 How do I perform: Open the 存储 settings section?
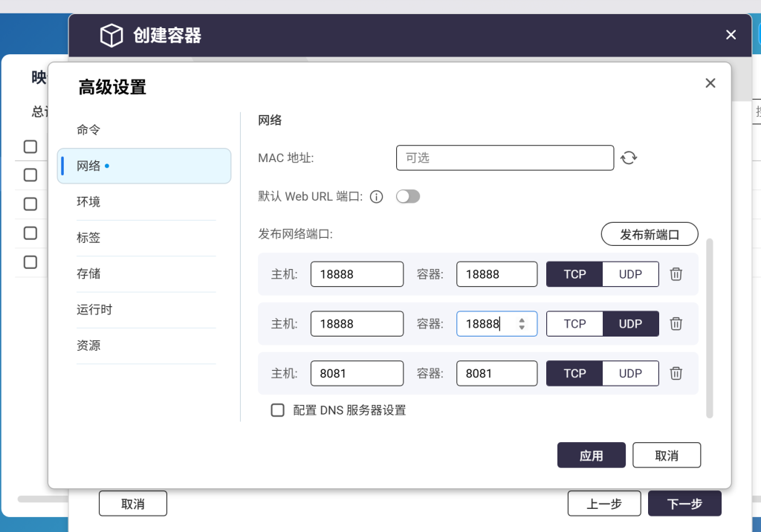tap(88, 274)
